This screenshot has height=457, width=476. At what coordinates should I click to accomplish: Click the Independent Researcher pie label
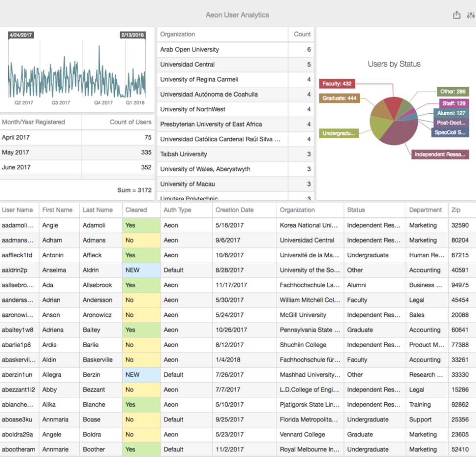pyautogui.click(x=440, y=154)
